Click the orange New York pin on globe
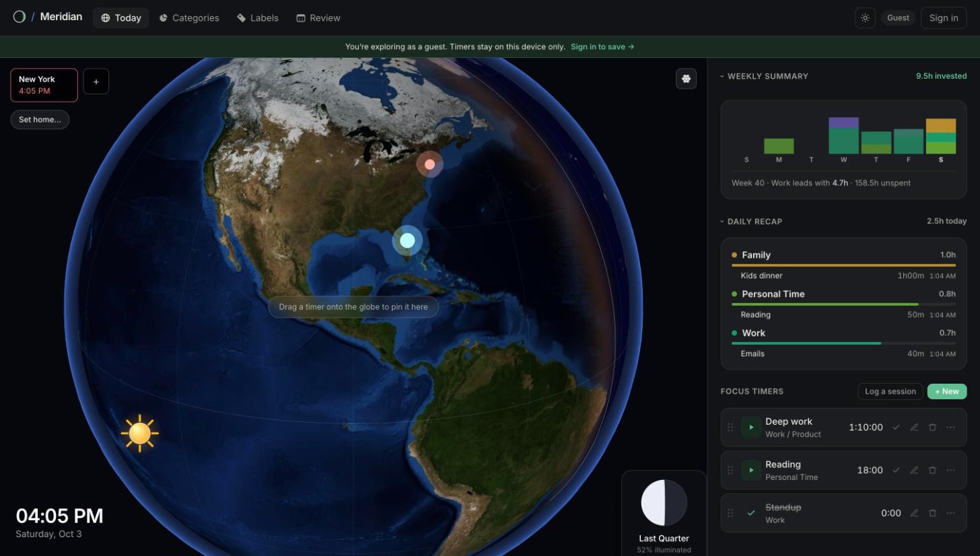The image size is (980, 556). pos(429,164)
